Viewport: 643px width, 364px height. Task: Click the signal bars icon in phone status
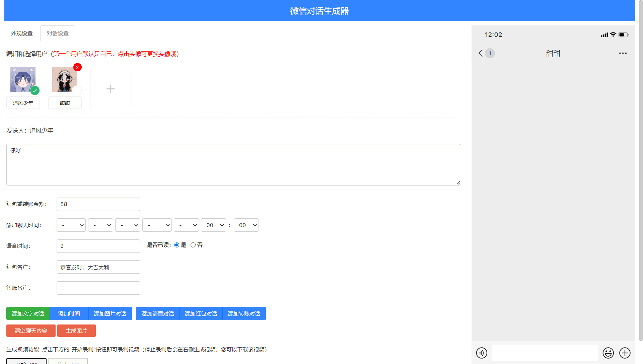click(604, 35)
